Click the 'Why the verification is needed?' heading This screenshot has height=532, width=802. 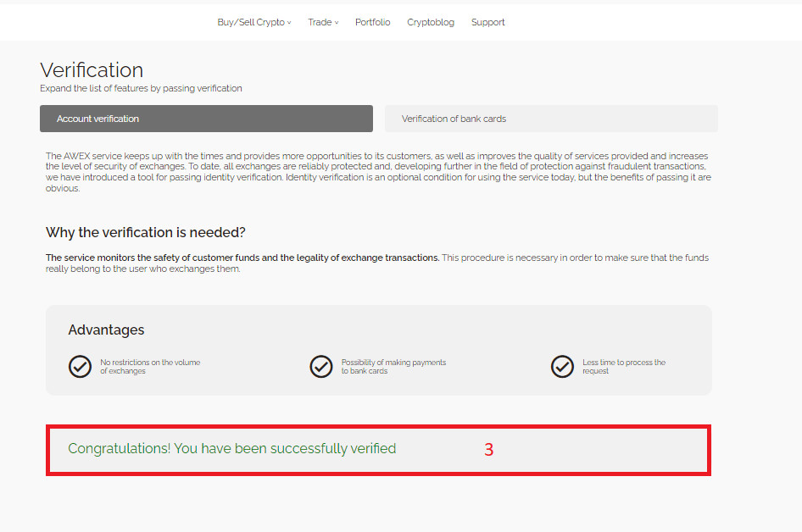pos(145,232)
